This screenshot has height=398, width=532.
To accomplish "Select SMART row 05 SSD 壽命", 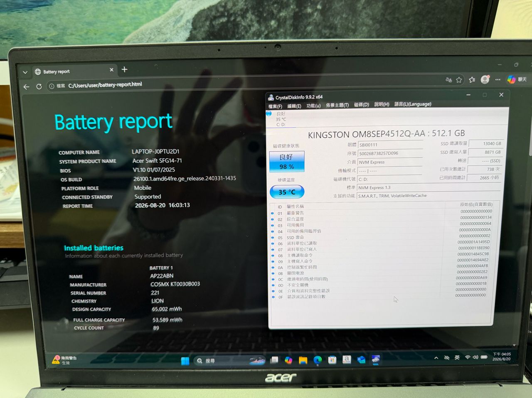I will click(382, 237).
